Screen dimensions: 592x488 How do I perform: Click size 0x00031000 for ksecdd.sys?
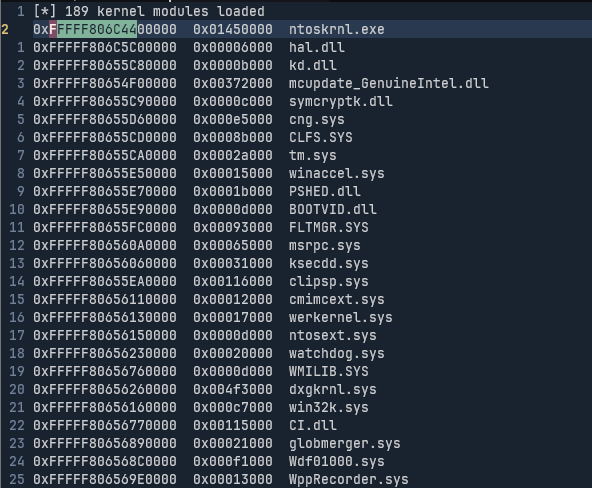click(x=233, y=263)
